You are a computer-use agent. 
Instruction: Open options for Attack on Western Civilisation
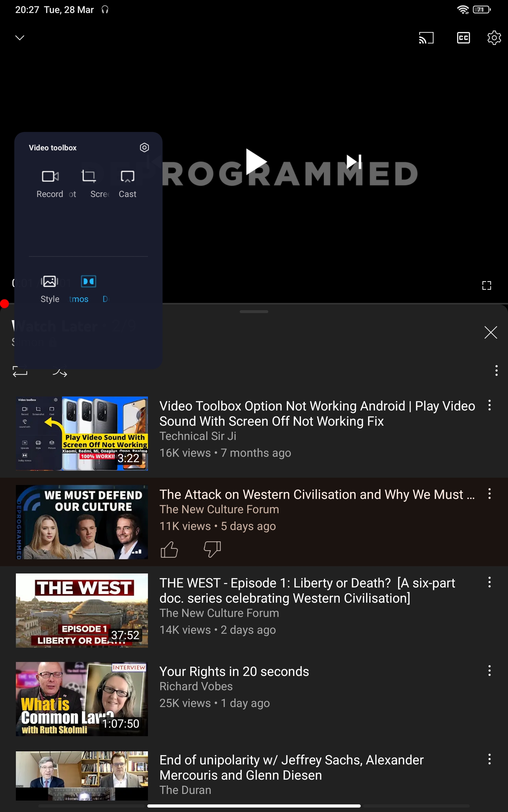tap(490, 494)
